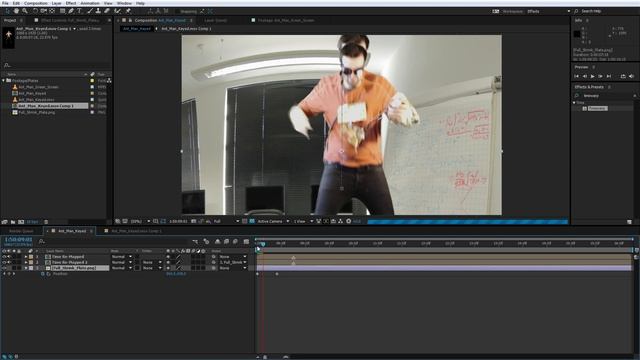Select the Zoom tool magnifier
Screen dimensions: 640x360
[25, 11]
